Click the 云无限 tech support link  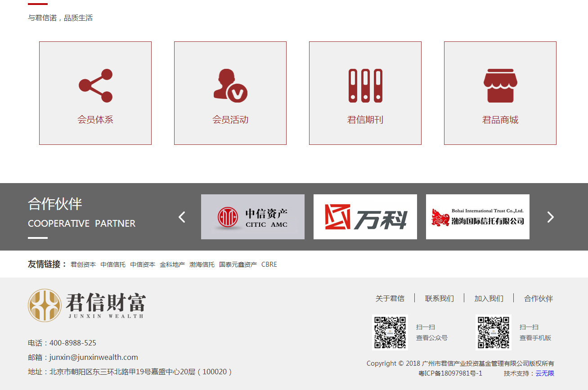545,373
